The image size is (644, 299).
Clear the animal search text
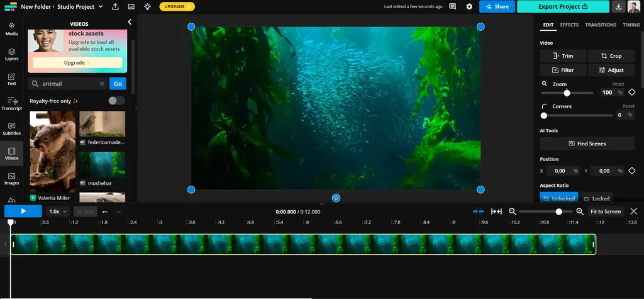pyautogui.click(x=102, y=84)
